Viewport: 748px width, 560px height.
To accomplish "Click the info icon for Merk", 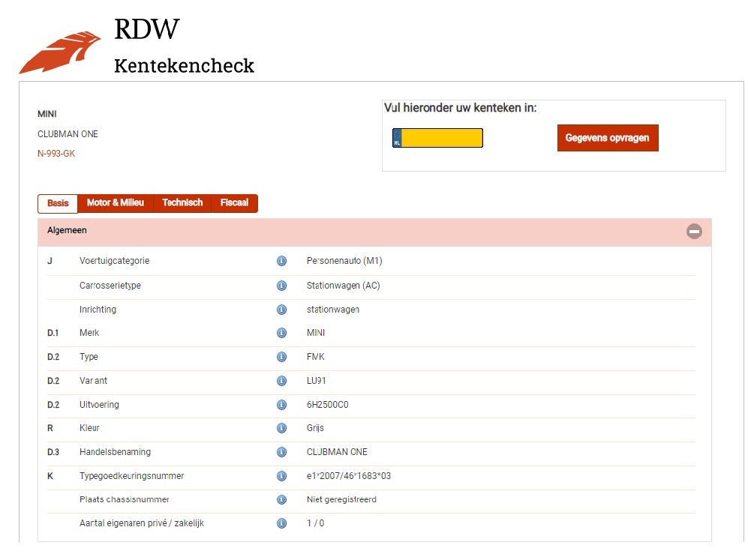I will point(281,333).
